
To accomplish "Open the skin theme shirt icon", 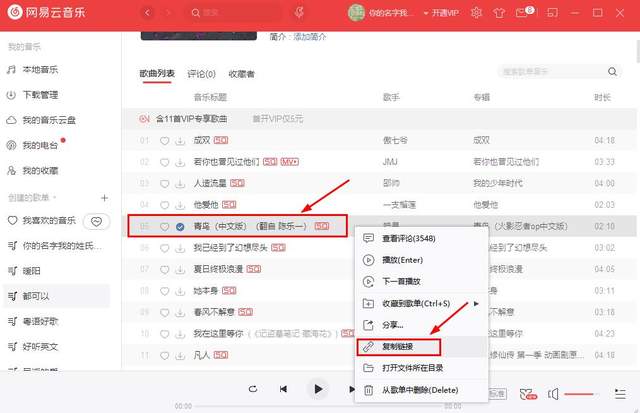I will (499, 13).
